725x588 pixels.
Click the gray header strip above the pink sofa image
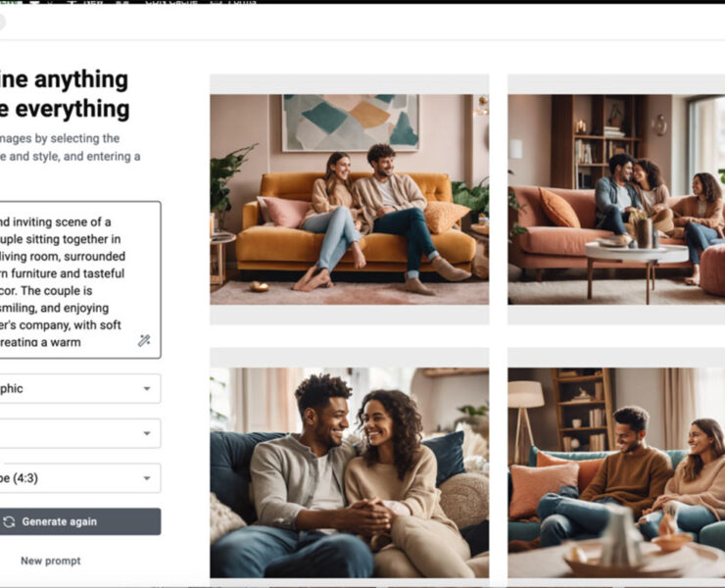pos(616,84)
